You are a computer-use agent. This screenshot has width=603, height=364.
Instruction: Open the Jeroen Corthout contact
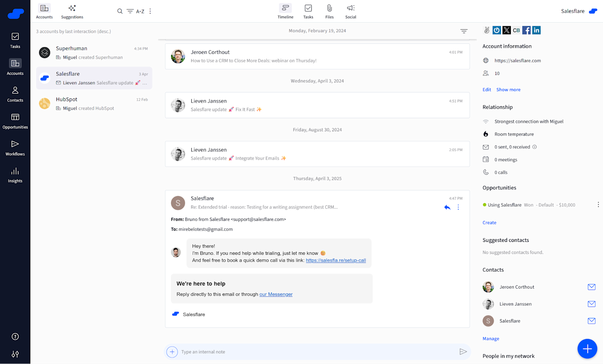[x=517, y=287]
